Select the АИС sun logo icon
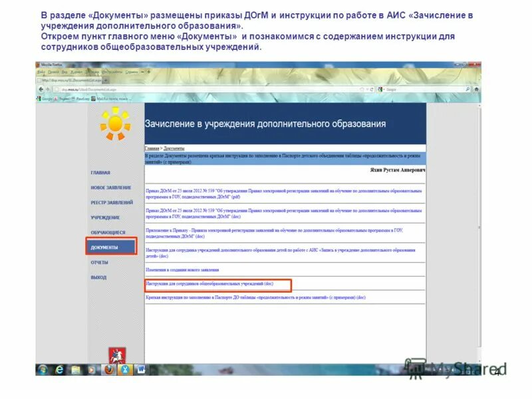The height and width of the screenshot is (399, 532). (114, 124)
